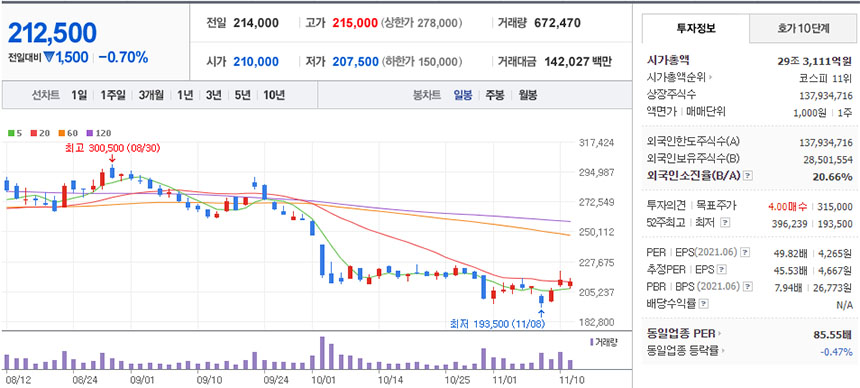This screenshot has width=860, height=388.
Task: Switch to the 호가 10단계 tab
Action: (804, 29)
